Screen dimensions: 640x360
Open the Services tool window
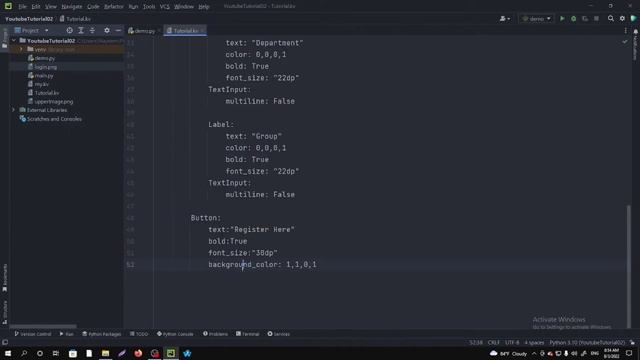pos(278,334)
